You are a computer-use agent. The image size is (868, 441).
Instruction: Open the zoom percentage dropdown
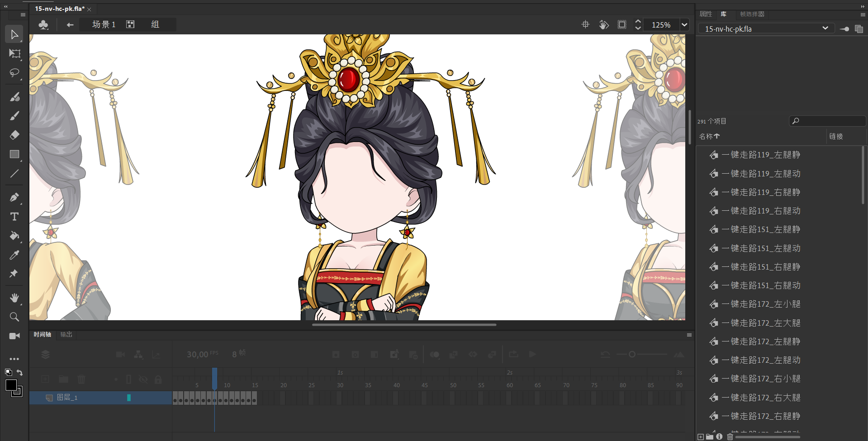684,25
